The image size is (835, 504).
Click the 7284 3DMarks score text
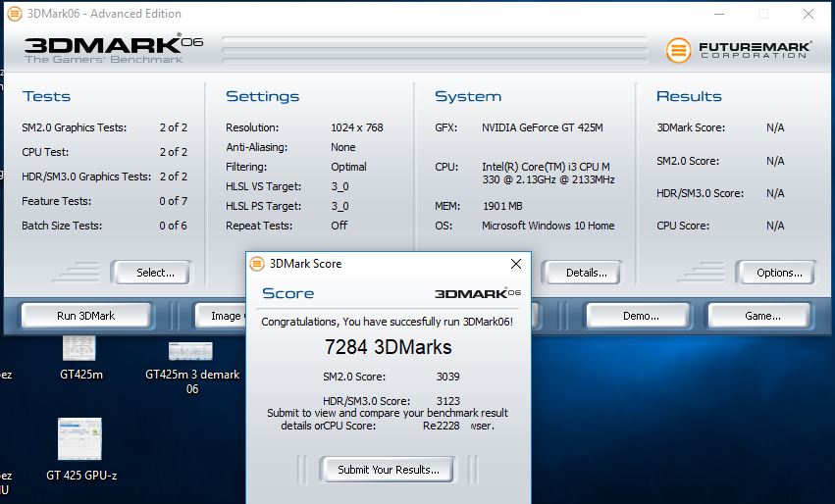coord(389,347)
